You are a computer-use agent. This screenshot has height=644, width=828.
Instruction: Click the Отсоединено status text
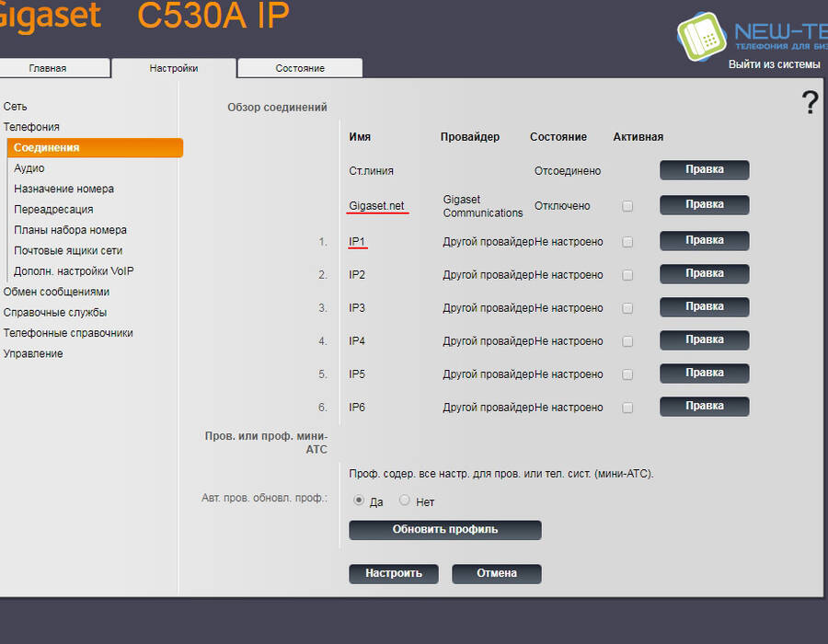pyautogui.click(x=568, y=171)
